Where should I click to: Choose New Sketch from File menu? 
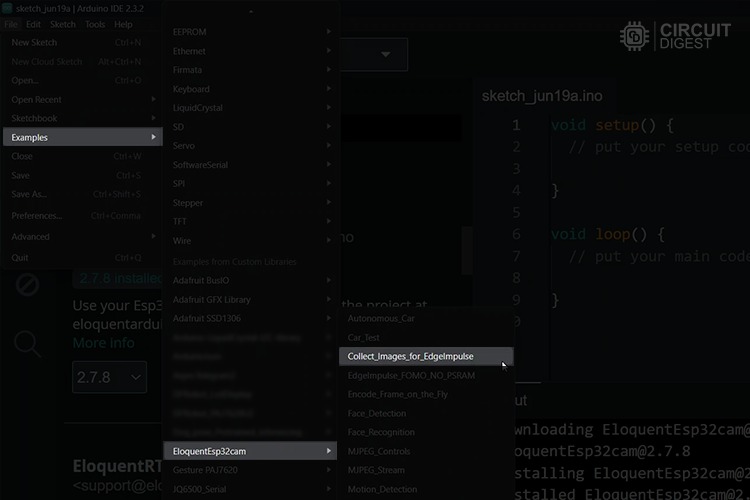(82, 43)
